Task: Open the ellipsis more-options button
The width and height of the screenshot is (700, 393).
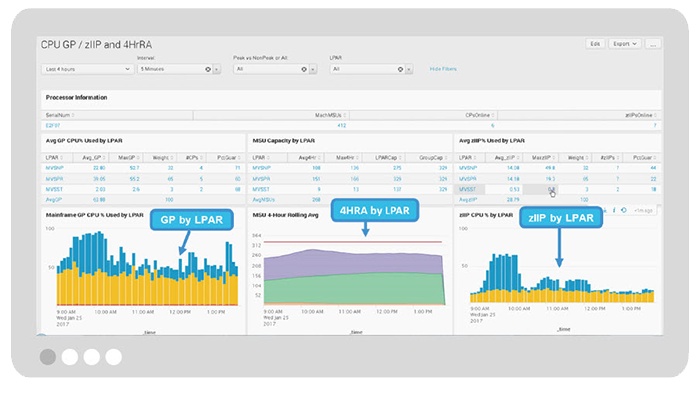Action: coord(653,44)
